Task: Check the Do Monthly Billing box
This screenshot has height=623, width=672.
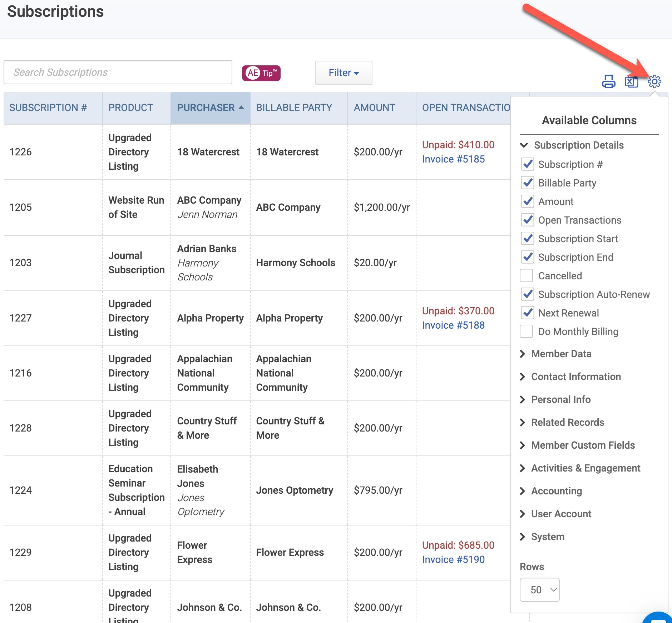Action: [527, 332]
